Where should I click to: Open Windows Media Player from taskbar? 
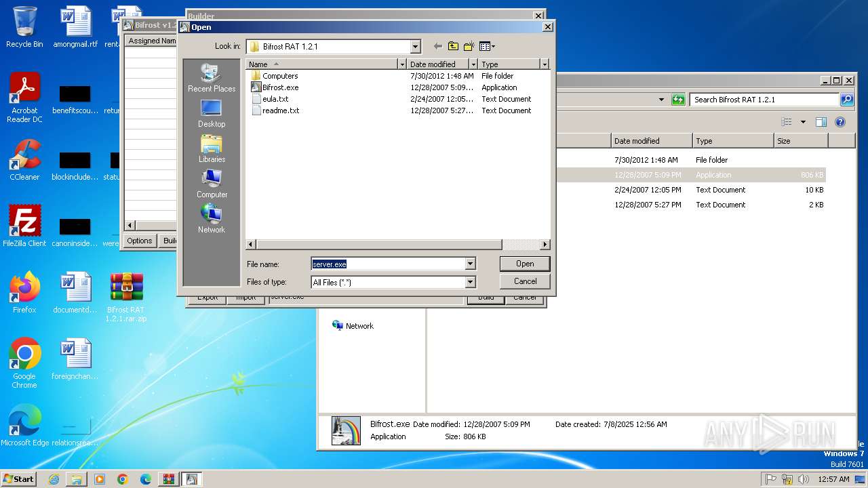tap(100, 479)
